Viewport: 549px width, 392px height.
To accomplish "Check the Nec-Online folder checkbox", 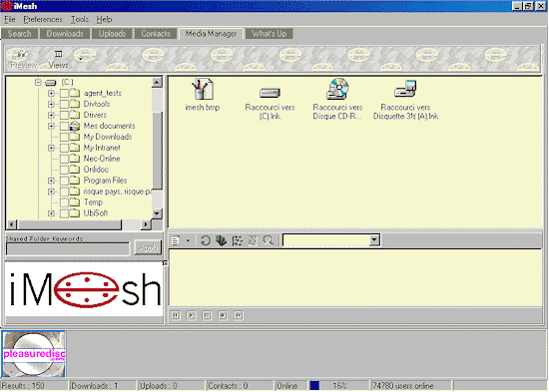I will pos(64,159).
